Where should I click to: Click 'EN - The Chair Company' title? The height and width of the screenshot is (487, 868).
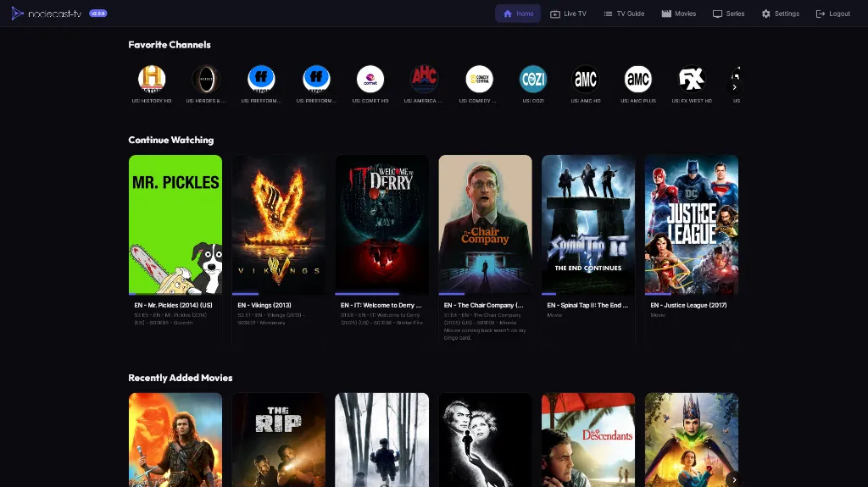[x=483, y=305]
